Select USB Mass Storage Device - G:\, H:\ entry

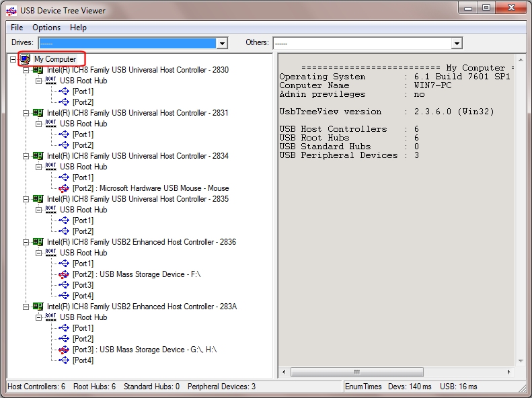click(x=145, y=350)
